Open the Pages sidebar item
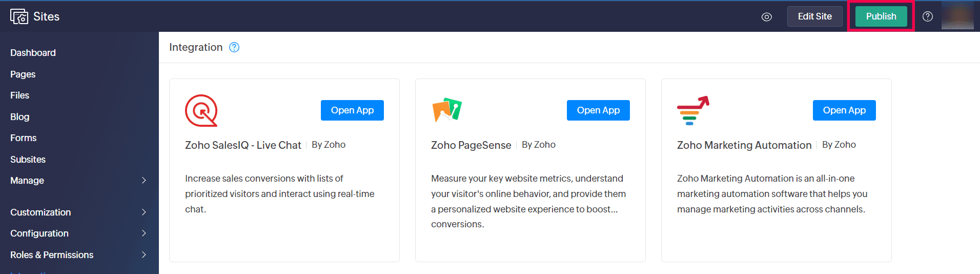The height and width of the screenshot is (274, 980). (23, 74)
